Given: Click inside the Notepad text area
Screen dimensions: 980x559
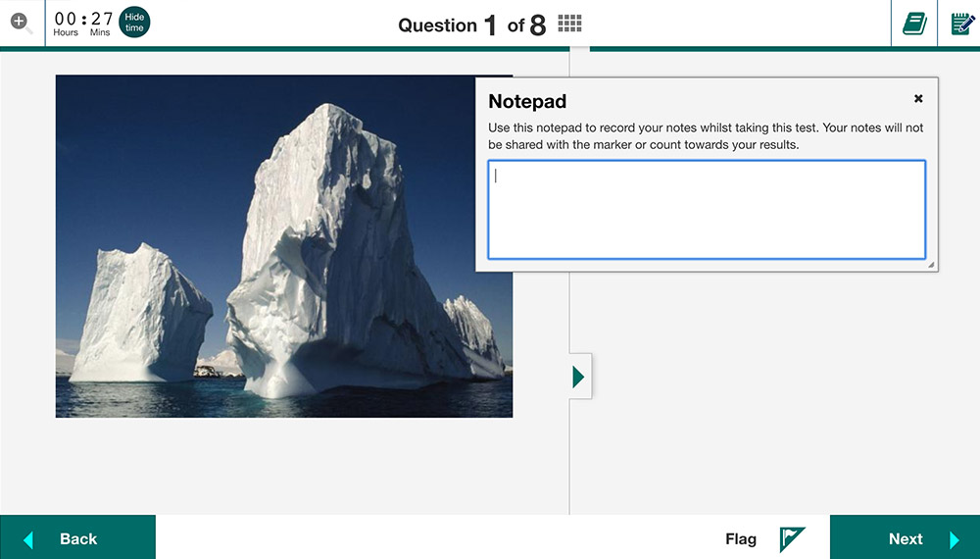Looking at the screenshot, I should (707, 210).
